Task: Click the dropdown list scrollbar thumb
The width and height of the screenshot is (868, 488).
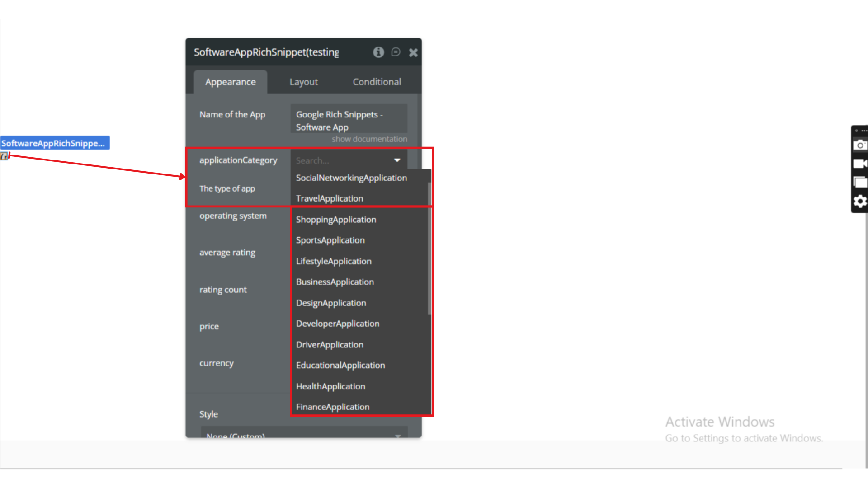Action: (x=429, y=249)
